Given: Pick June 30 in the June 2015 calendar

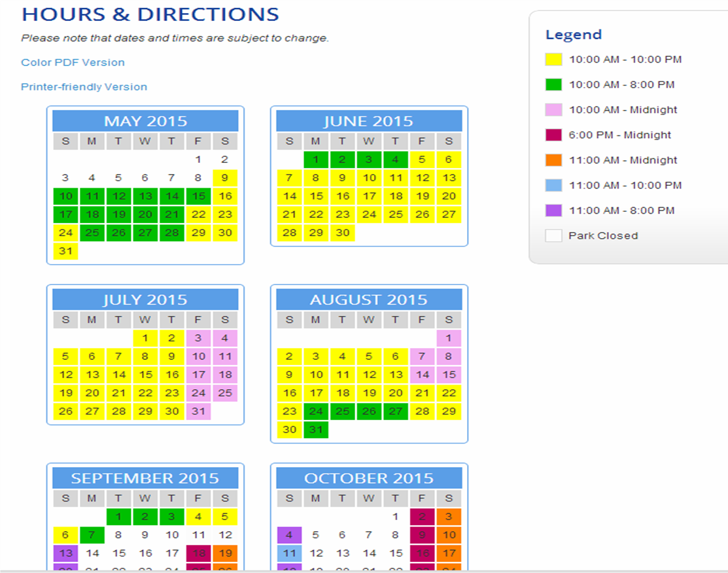Looking at the screenshot, I should [343, 233].
